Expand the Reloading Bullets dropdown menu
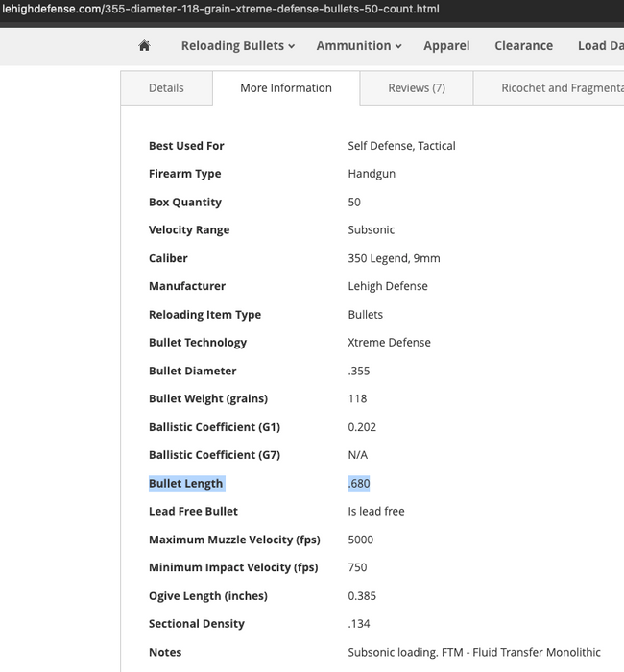This screenshot has height=672, width=624. point(237,46)
